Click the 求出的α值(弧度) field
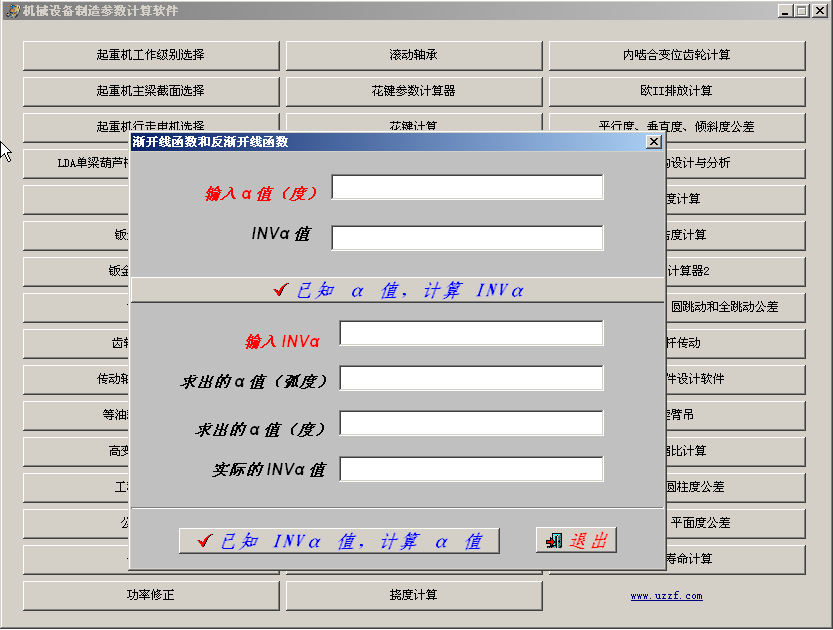This screenshot has height=630, width=833. point(471,378)
